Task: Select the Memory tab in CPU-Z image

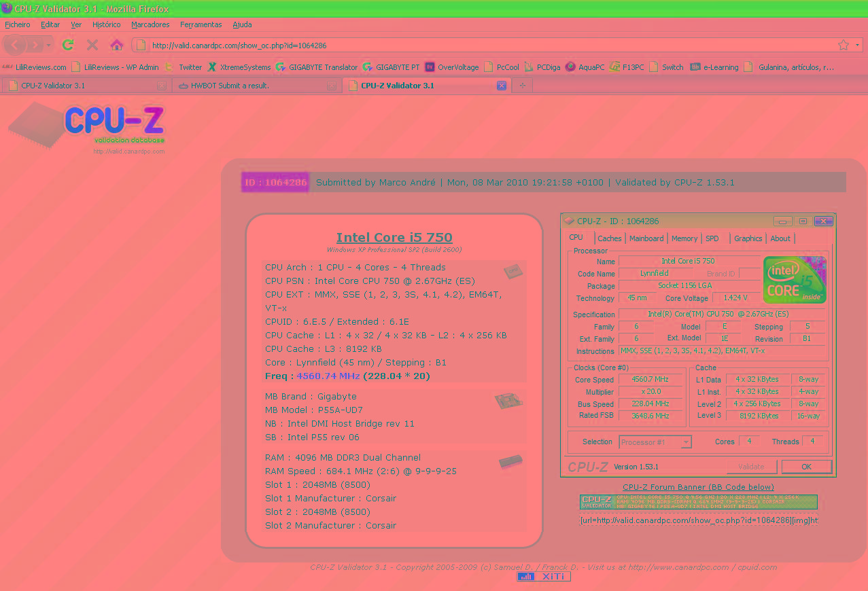Action: [684, 238]
